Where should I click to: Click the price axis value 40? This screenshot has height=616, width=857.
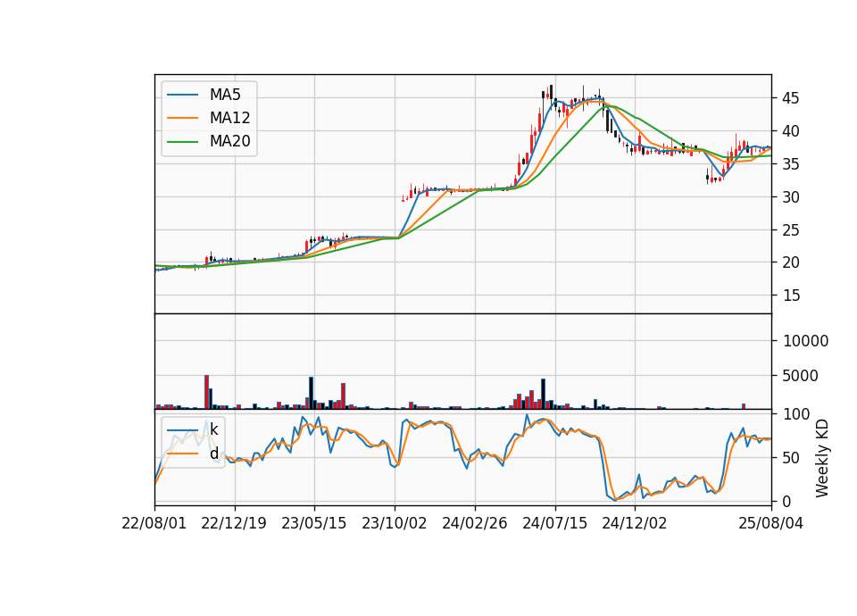790,131
